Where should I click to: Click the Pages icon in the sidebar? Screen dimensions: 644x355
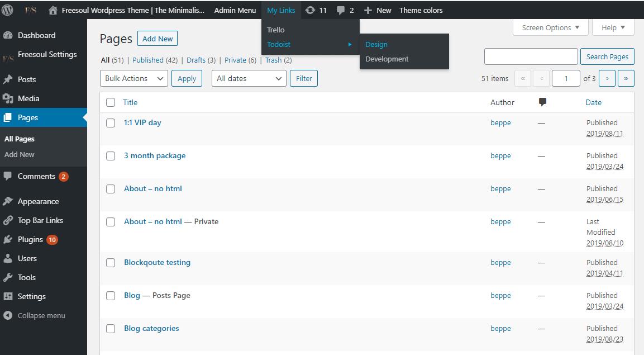[x=8, y=117]
